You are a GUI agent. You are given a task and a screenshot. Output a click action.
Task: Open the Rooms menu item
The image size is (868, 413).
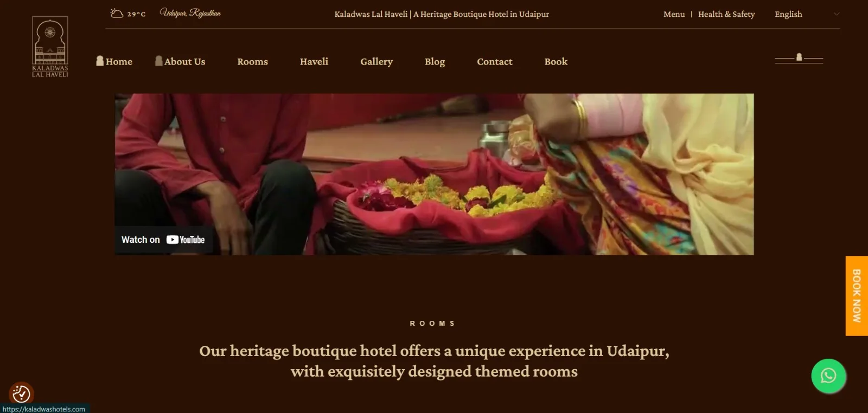[x=252, y=62]
